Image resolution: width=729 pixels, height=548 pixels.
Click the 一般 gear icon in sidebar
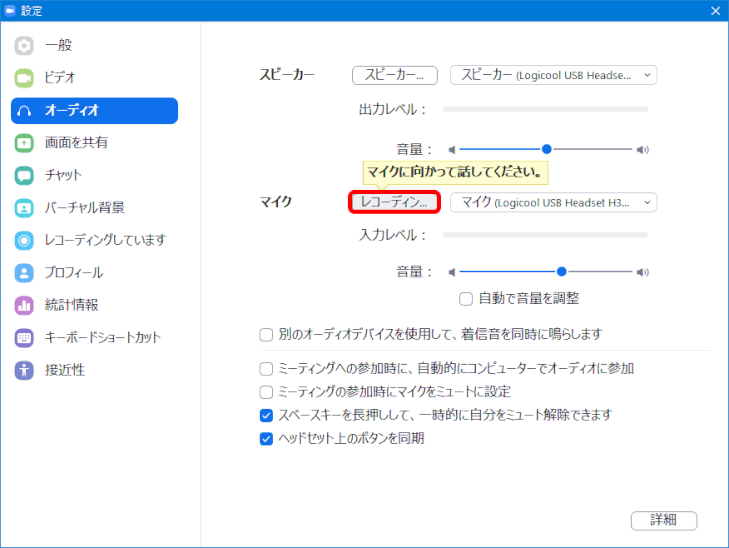(x=24, y=46)
